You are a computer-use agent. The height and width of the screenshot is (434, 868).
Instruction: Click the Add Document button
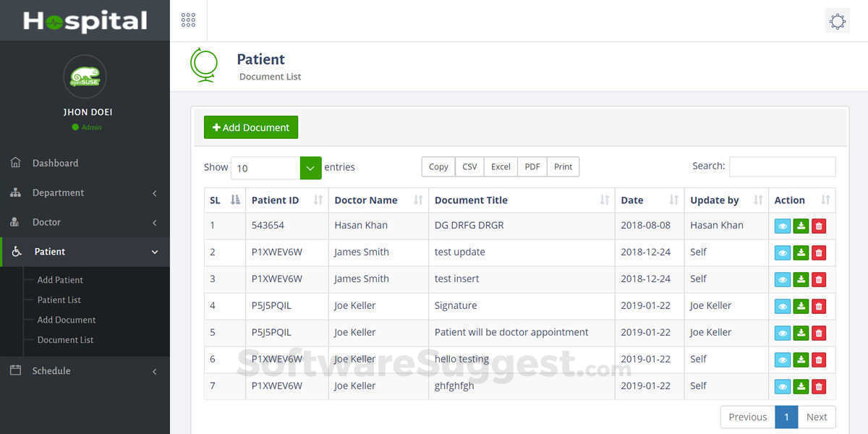click(x=251, y=127)
